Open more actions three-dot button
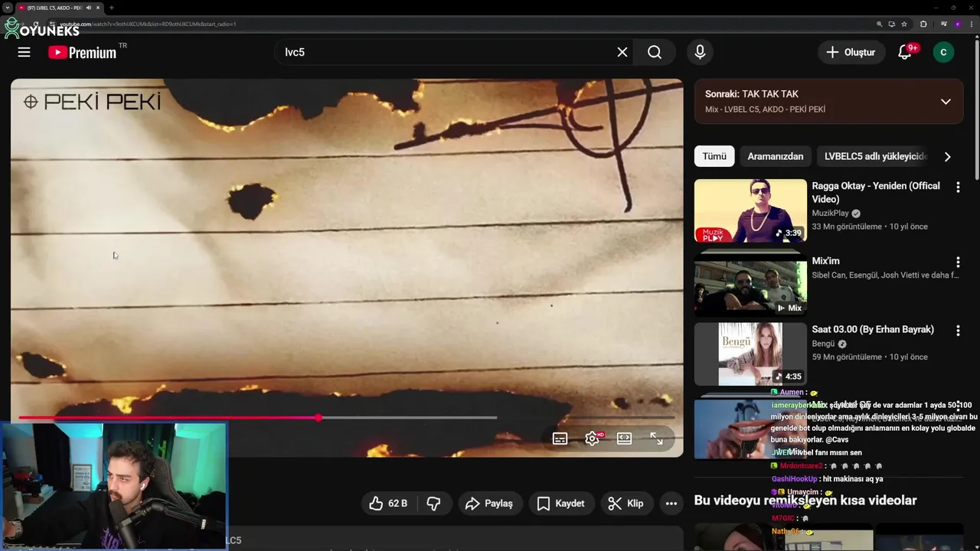The height and width of the screenshot is (551, 980). pyautogui.click(x=671, y=504)
